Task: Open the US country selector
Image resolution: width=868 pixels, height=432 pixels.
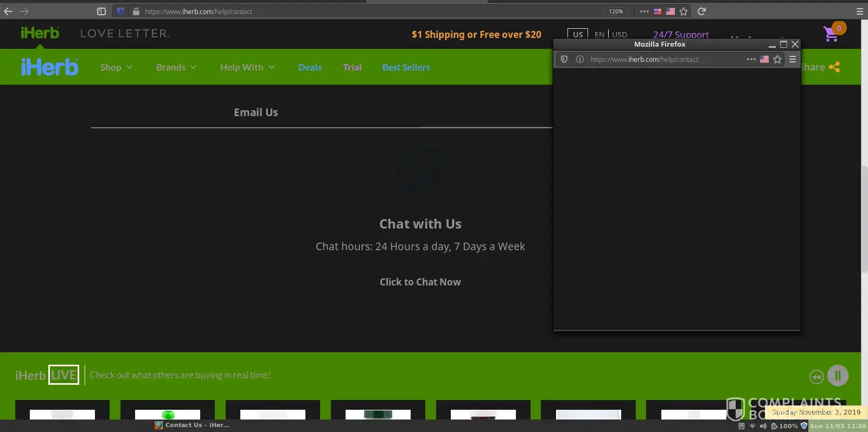Action: pos(578,34)
